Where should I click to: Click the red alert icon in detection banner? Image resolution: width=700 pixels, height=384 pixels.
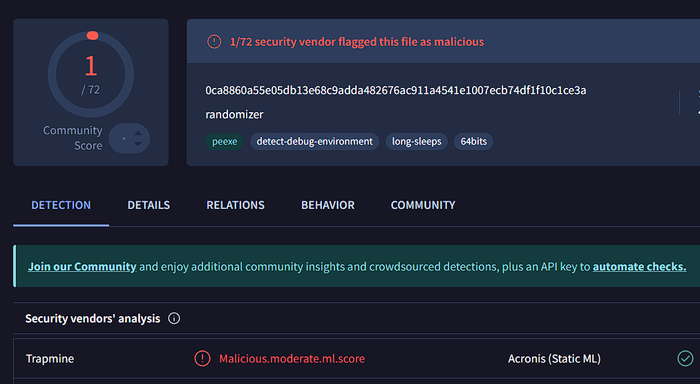[x=214, y=42]
